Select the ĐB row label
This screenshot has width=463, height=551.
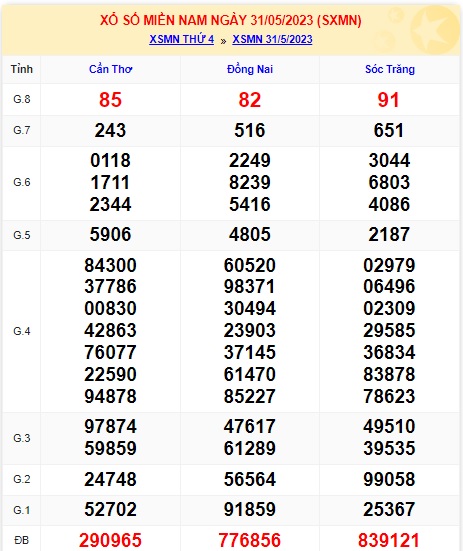point(22,540)
